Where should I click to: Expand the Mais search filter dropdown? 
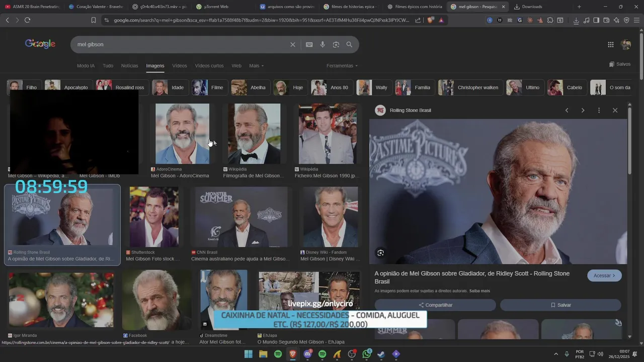coord(256,66)
